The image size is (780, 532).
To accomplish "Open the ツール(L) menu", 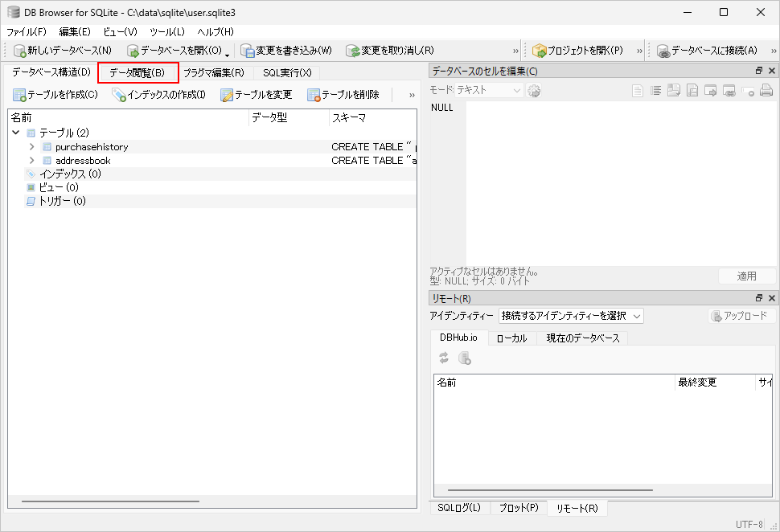I will 166,31.
